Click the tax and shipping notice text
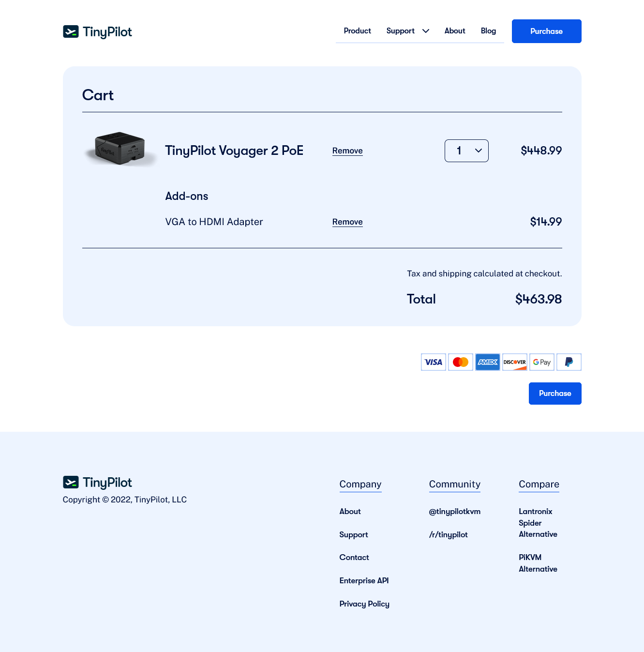The width and height of the screenshot is (644, 652). (484, 274)
